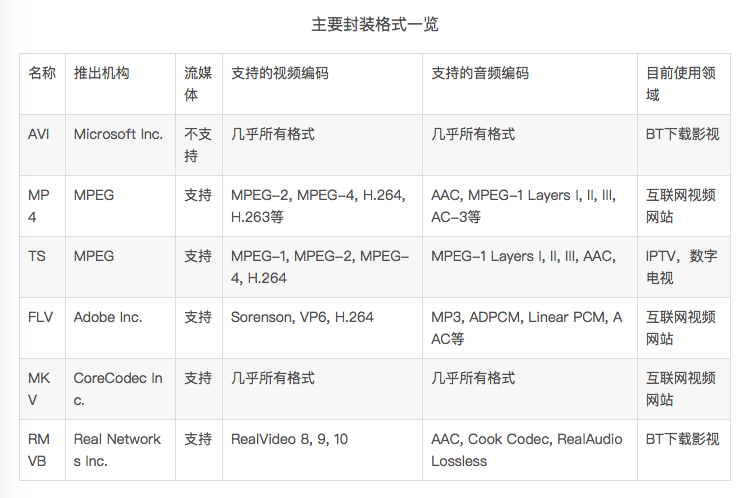The width and height of the screenshot is (748, 498).
Task: Click the IPTV, 数字电视 cell
Action: click(x=684, y=267)
